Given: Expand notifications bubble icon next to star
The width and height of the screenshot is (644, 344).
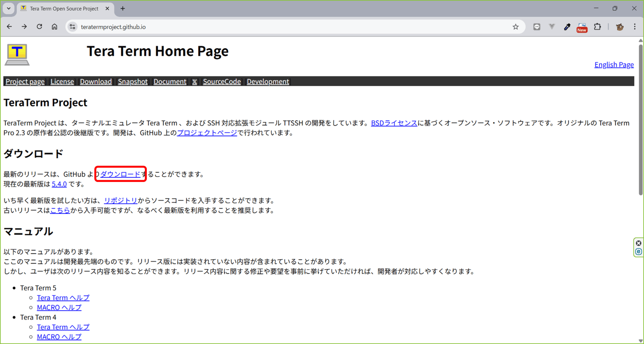Looking at the screenshot, I should pyautogui.click(x=536, y=27).
